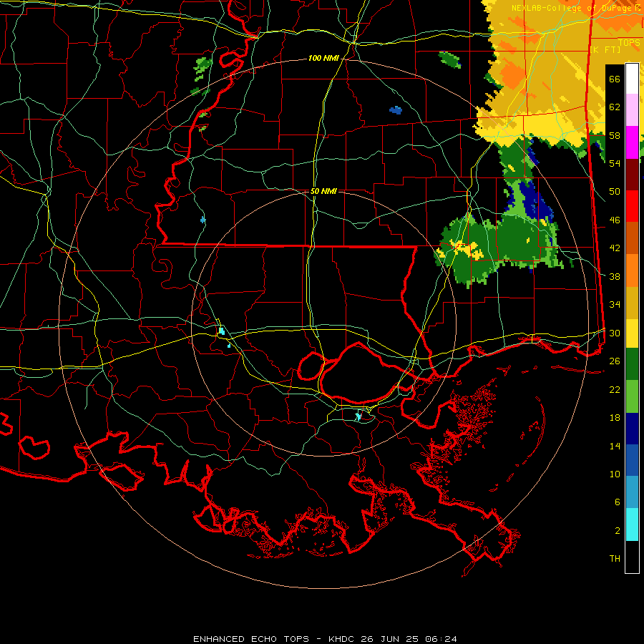Pick the bright orange legend swatch

(632, 270)
